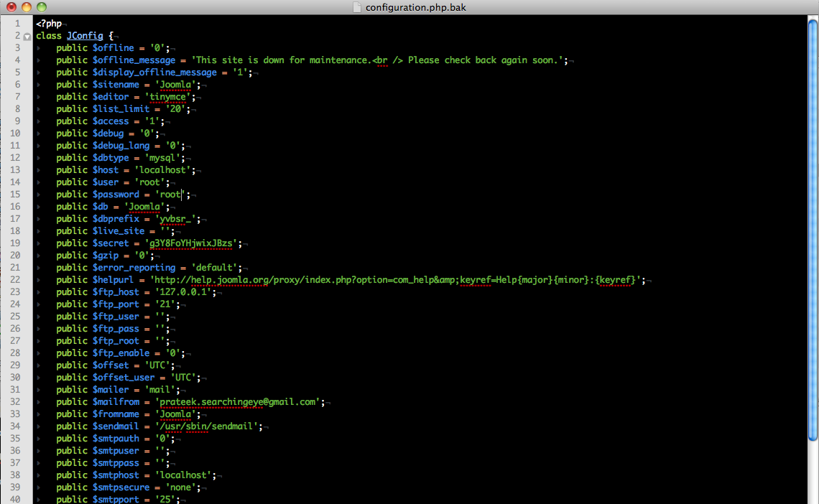Screen dimensions: 819x504
Task: Click line number 1 in the gutter
Action: [x=17, y=24]
